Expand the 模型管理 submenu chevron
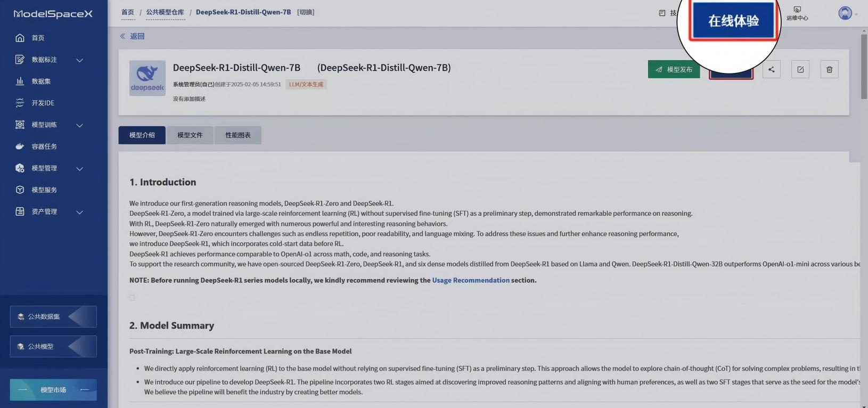 click(x=80, y=169)
